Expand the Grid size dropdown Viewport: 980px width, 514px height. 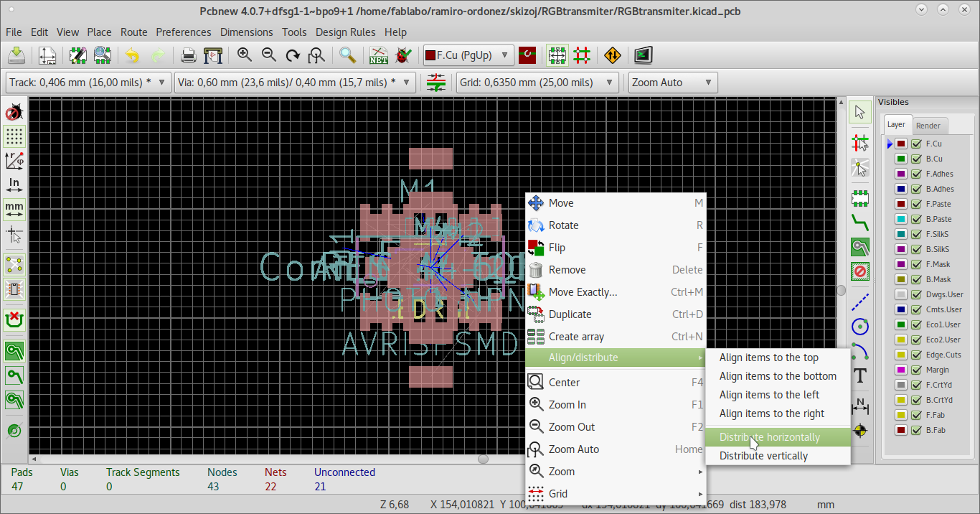click(537, 83)
